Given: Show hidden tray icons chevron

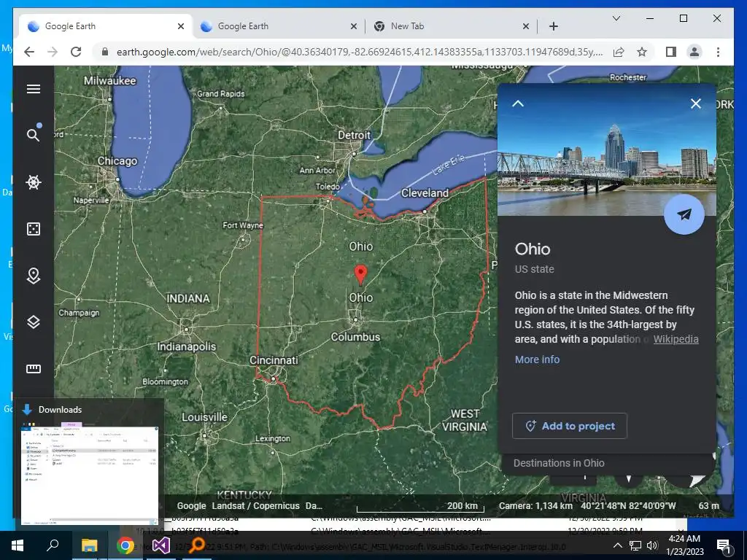Looking at the screenshot, I should pyautogui.click(x=617, y=545).
